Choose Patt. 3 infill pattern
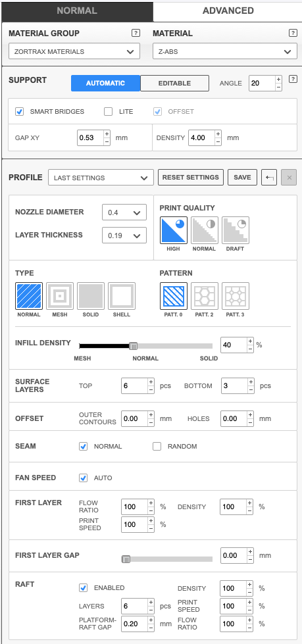The width and height of the screenshot is (302, 644). pyautogui.click(x=236, y=296)
